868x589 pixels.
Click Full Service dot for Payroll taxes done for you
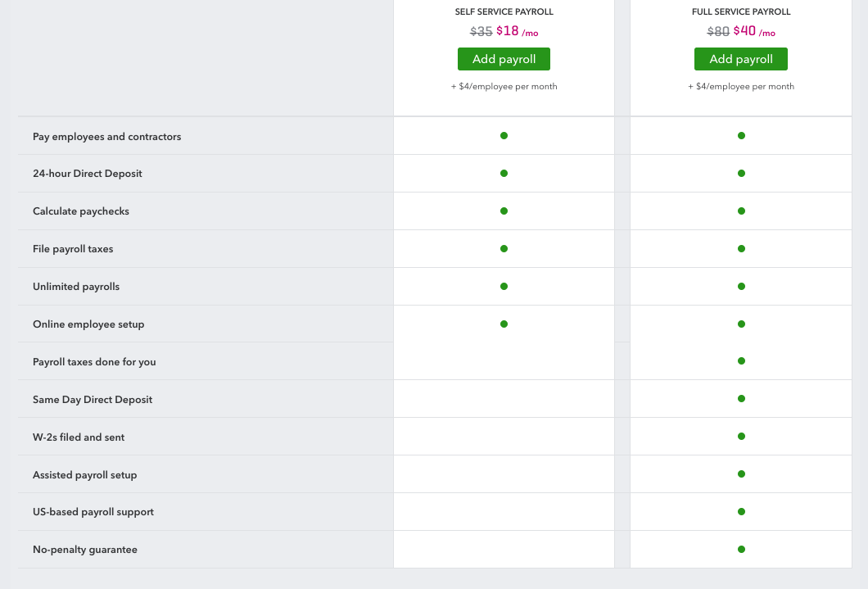(x=741, y=361)
